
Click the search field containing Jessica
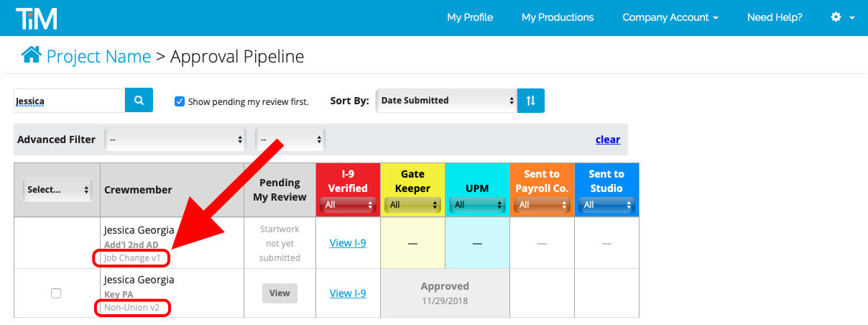coord(69,101)
